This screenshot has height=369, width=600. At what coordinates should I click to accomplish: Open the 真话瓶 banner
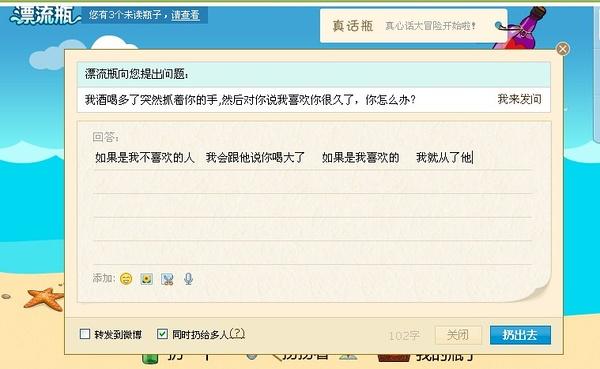tap(413, 26)
